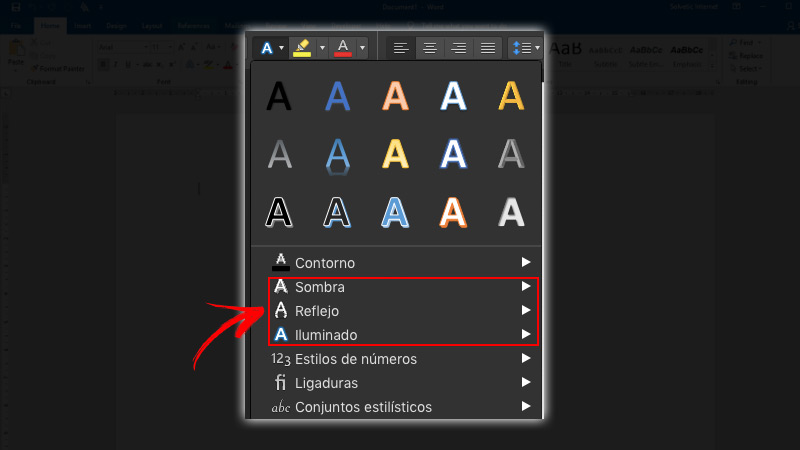
Task: Open the highlight color dropdown arrow
Action: click(322, 48)
